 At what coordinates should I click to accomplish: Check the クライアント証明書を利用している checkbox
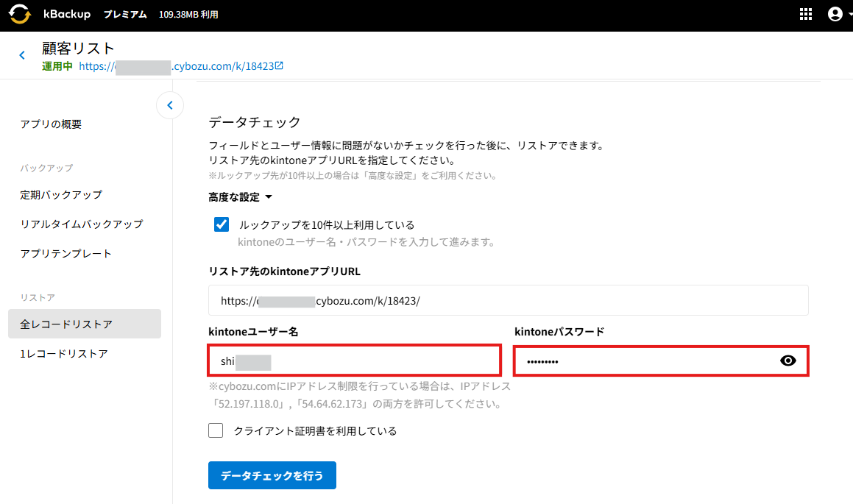point(216,430)
